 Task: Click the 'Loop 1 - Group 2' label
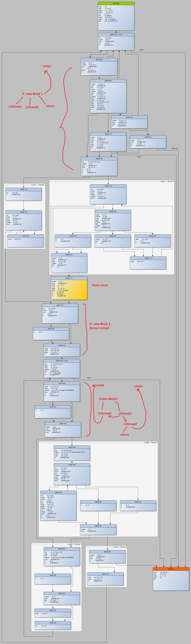point(167,181)
